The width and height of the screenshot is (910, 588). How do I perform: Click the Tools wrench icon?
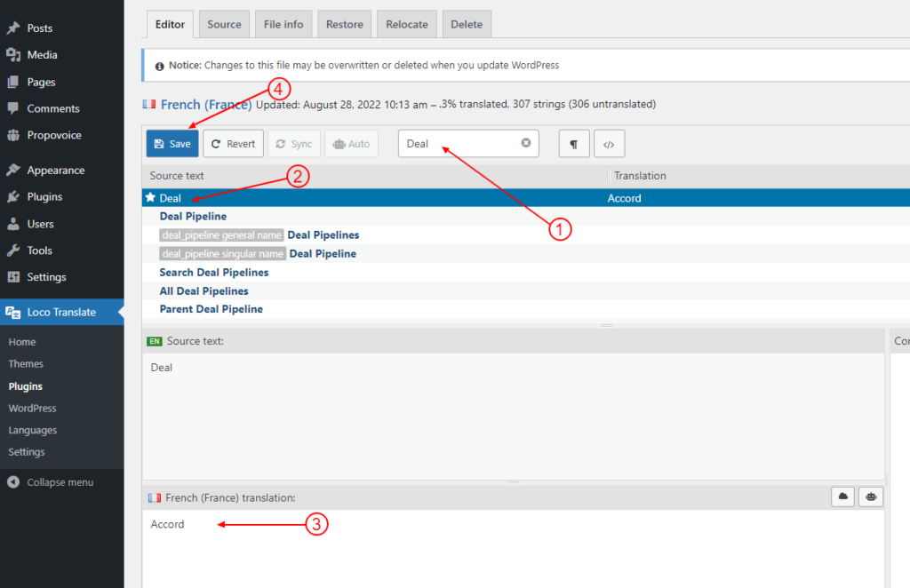[x=13, y=250]
